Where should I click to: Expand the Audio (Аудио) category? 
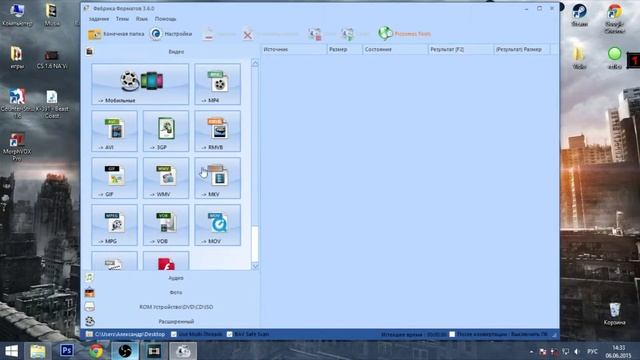176,278
